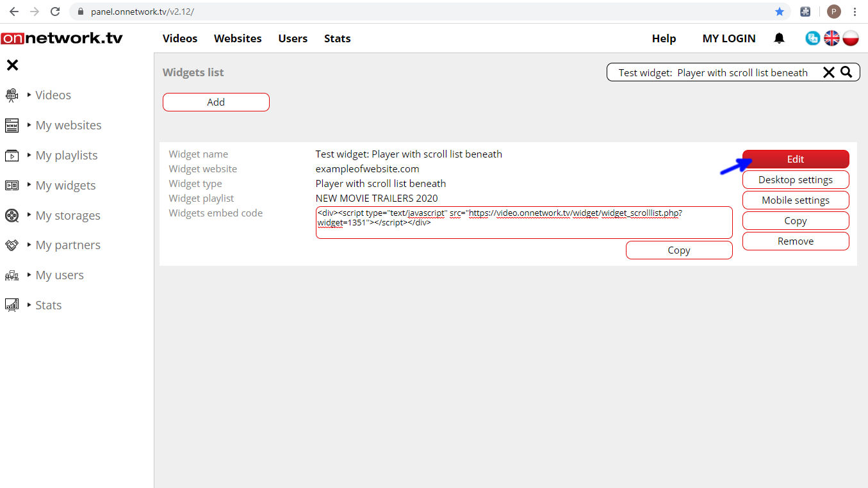
Task: Close the sidebar with the X icon
Action: click(12, 65)
